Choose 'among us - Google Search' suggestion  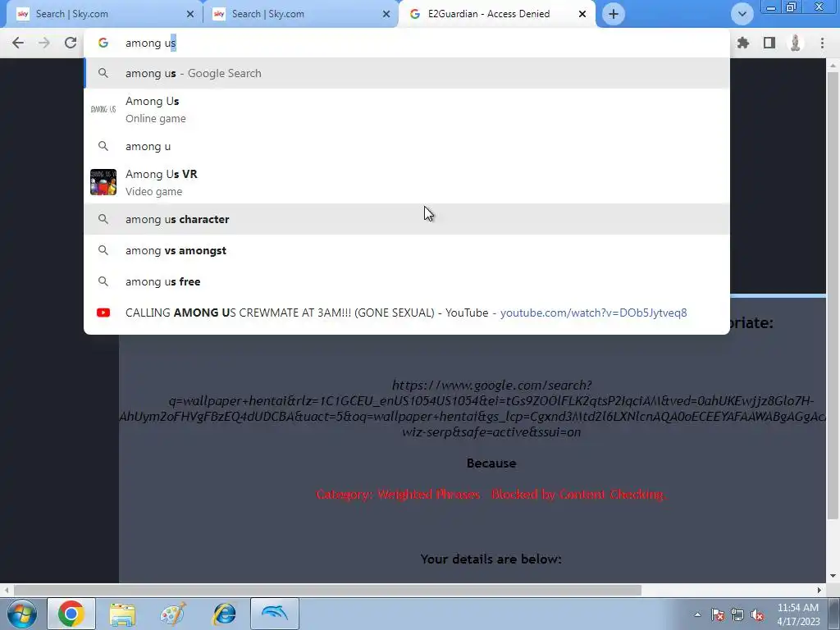pos(407,73)
